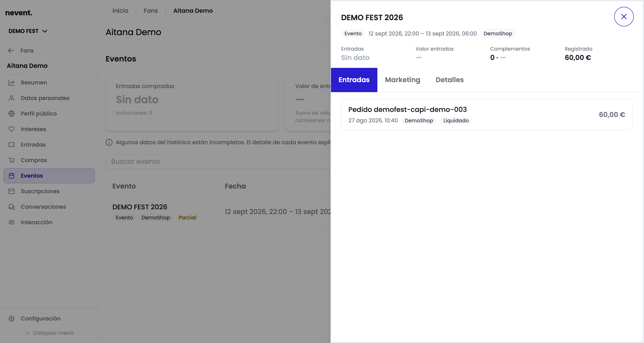Switch to the Marketing tab
Screen dimensions: 644x343
coord(402,80)
